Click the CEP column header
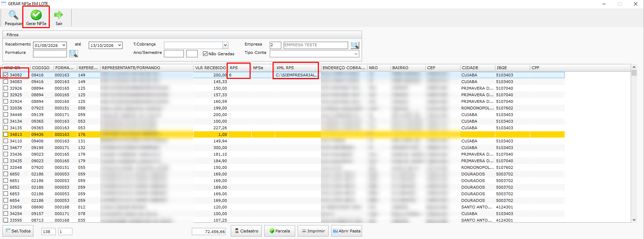644x239 pixels. pos(443,68)
